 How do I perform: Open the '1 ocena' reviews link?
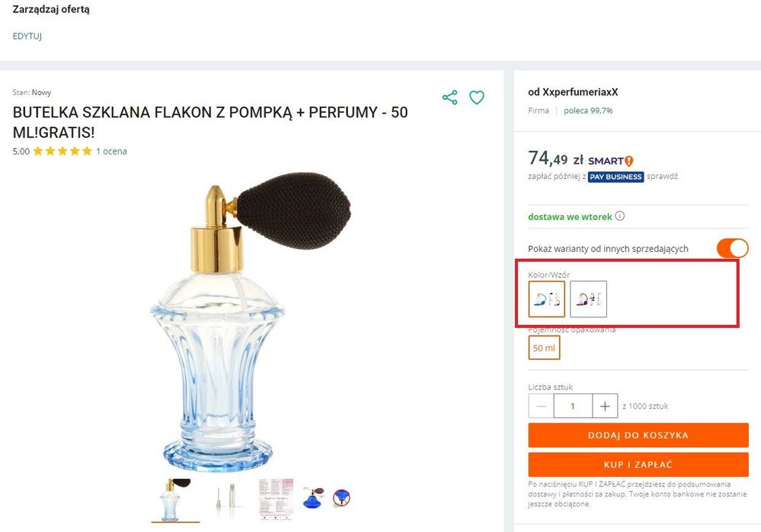tap(111, 151)
